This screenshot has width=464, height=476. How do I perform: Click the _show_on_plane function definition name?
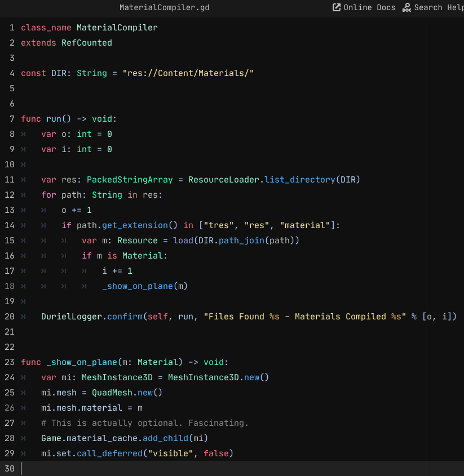pos(82,362)
